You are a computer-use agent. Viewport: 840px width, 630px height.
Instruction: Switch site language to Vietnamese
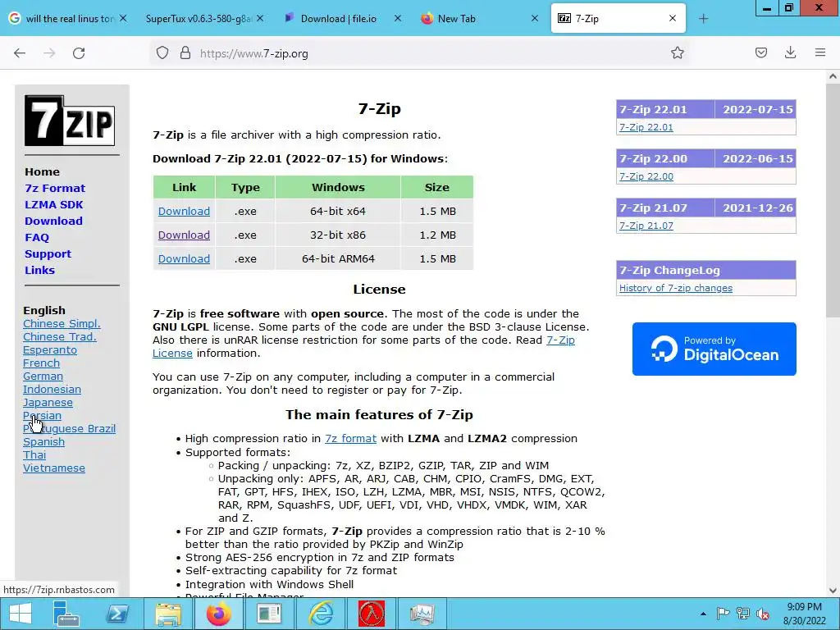pos(53,468)
